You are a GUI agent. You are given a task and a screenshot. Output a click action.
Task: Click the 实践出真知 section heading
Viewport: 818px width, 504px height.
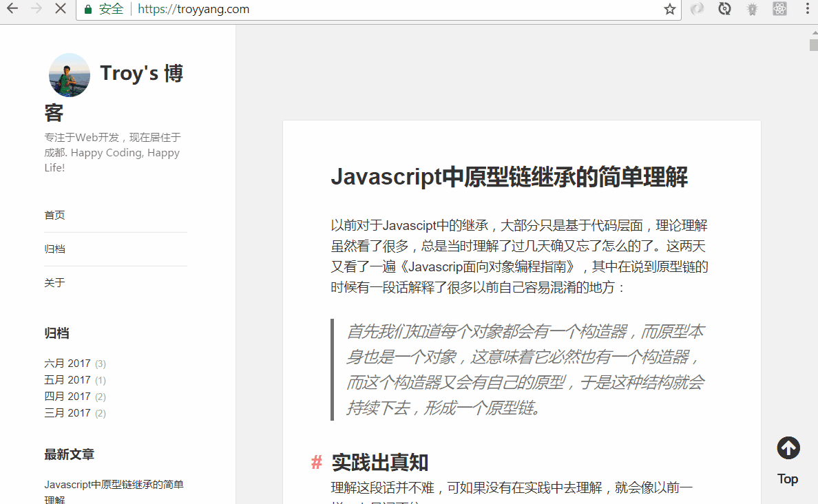tap(380, 463)
